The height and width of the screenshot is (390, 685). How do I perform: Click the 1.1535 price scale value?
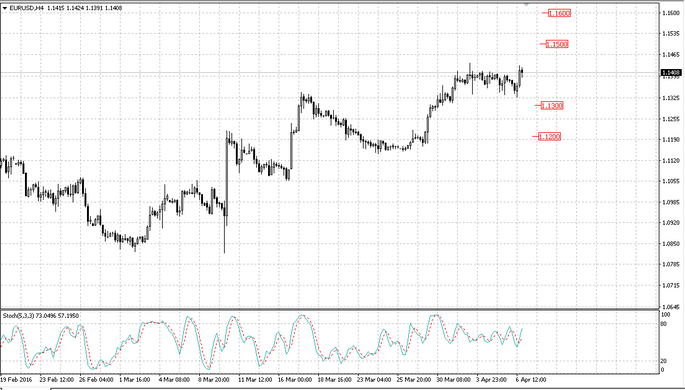(x=671, y=34)
